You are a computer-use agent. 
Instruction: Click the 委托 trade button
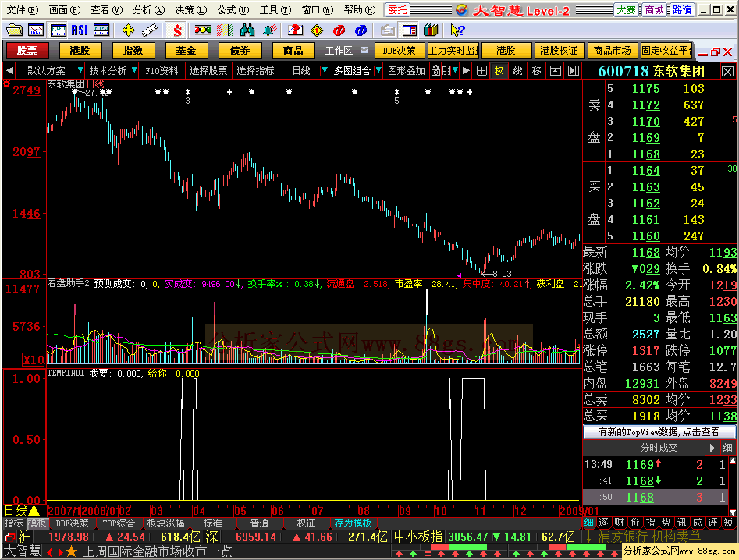coord(397,10)
